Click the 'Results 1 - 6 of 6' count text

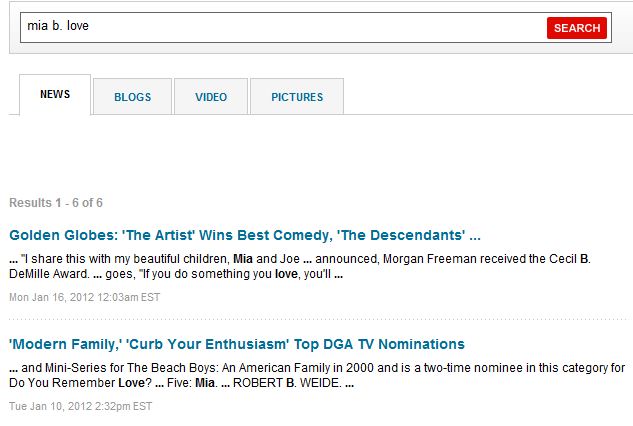point(56,203)
